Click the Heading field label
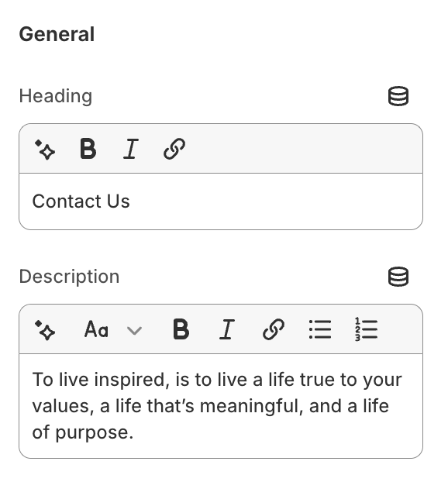This screenshot has width=448, height=482. (56, 96)
